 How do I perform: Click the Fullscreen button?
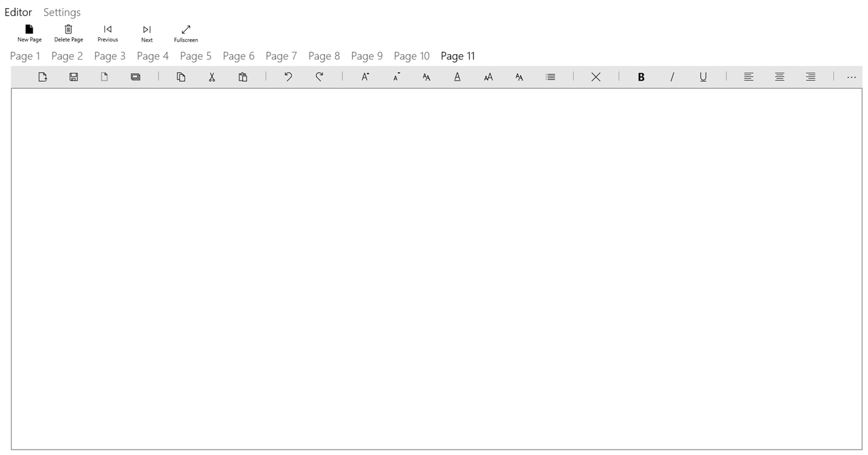coord(186,32)
